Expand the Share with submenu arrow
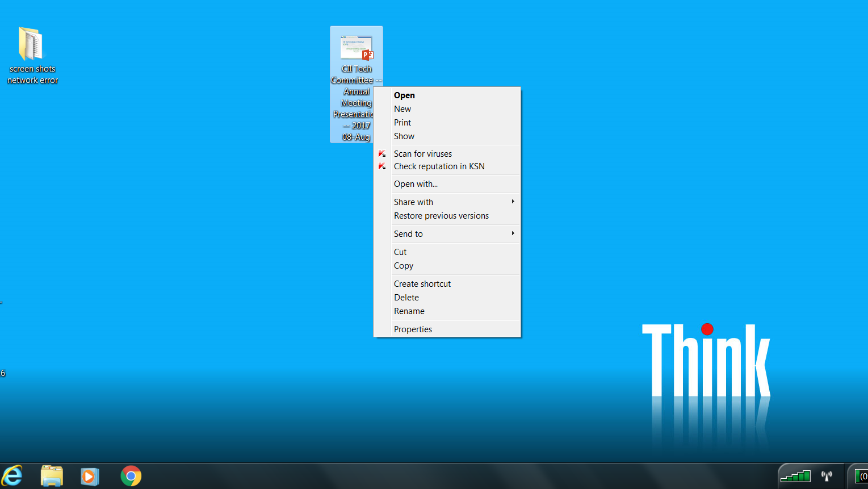The width and height of the screenshot is (868, 489). point(513,202)
